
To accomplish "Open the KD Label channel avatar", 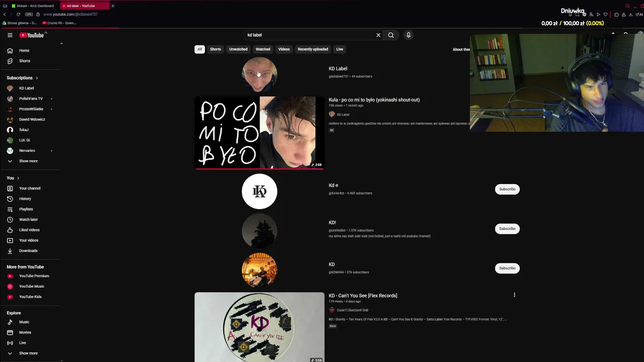I will 260,74.
